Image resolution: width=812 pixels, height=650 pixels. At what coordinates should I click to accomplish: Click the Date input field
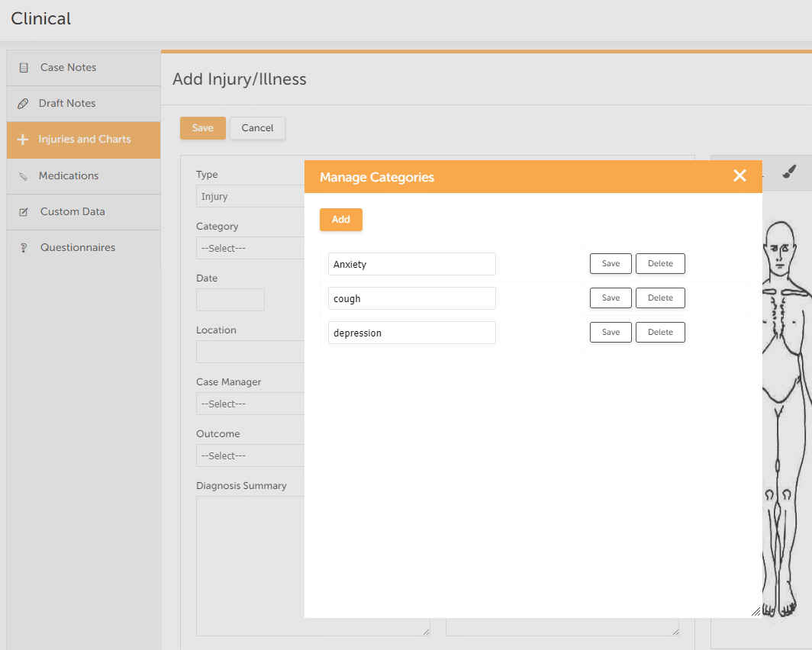230,300
